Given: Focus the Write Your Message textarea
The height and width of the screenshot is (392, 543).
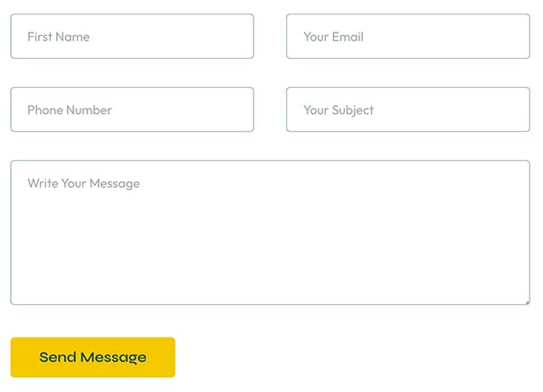Looking at the screenshot, I should 270,233.
